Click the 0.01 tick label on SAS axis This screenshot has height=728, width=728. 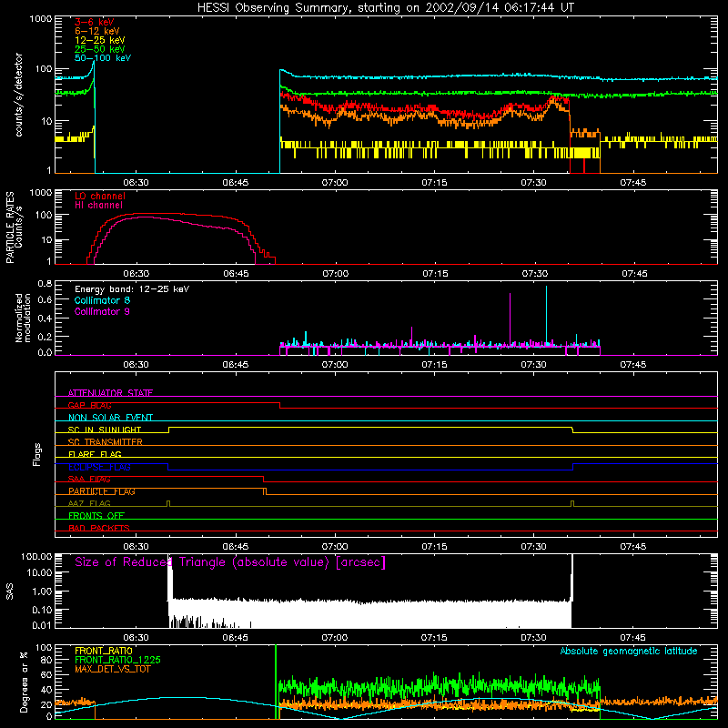pos(42,625)
